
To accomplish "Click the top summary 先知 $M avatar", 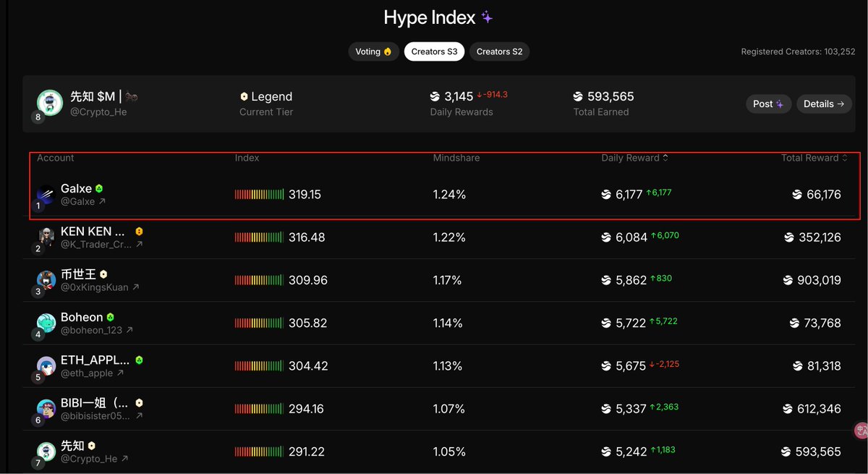I will tap(50, 103).
